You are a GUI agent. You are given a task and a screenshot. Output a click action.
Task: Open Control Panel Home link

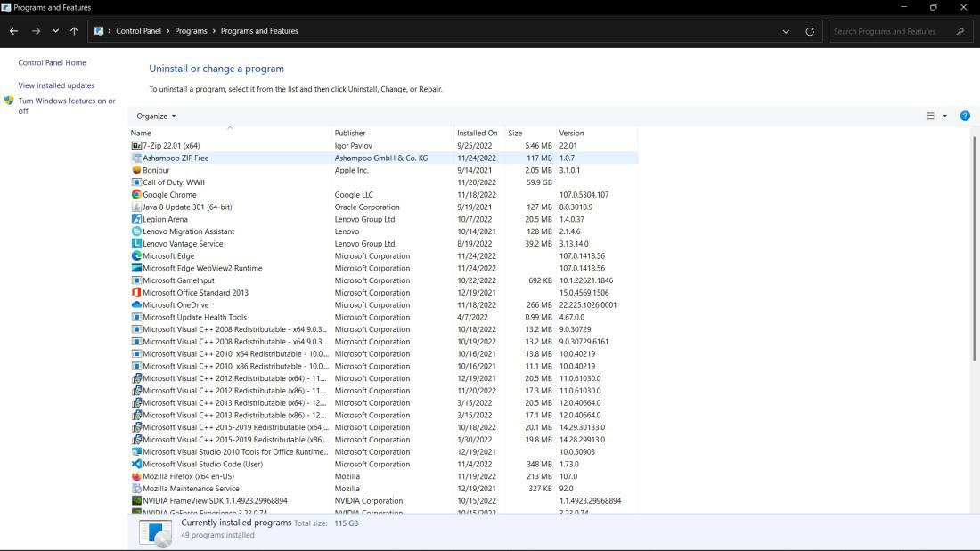52,62
